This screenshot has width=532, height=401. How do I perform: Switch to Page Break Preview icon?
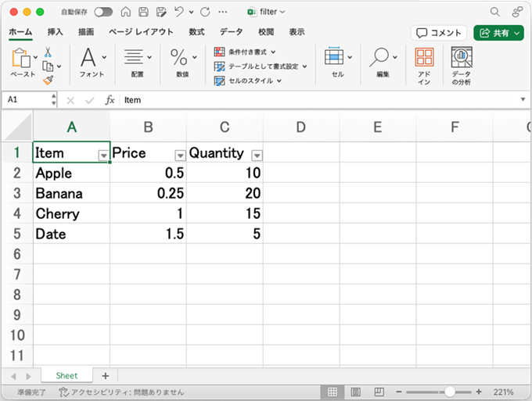click(379, 392)
